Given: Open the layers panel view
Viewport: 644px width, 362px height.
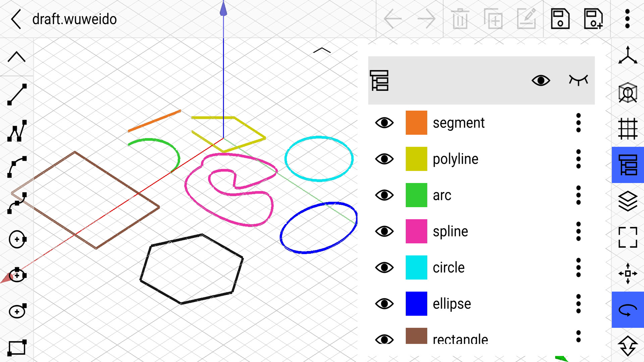Looking at the screenshot, I should point(627,201).
